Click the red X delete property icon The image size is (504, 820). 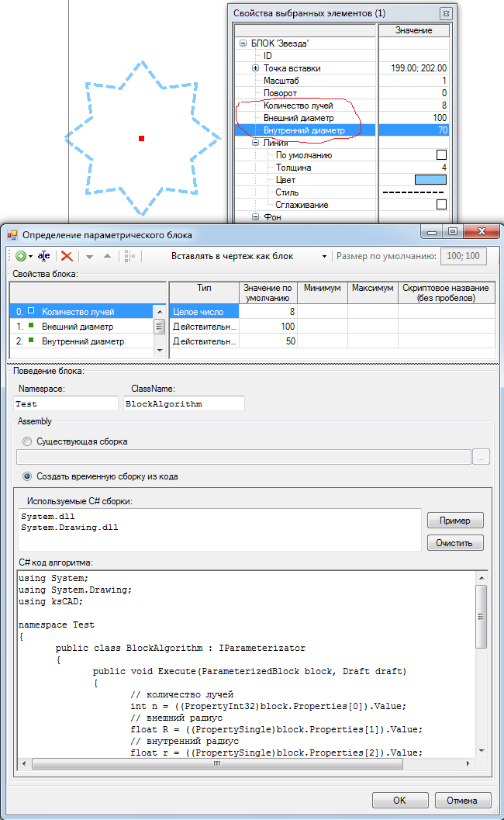tap(67, 256)
